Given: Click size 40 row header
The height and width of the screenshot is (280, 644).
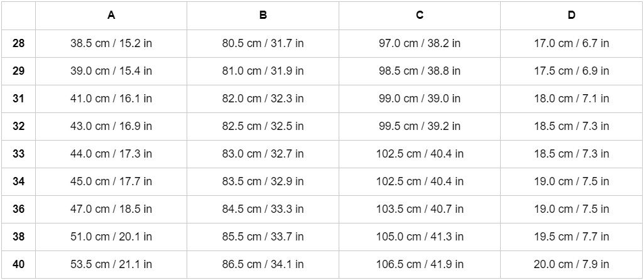Looking at the screenshot, I should pos(19,264).
